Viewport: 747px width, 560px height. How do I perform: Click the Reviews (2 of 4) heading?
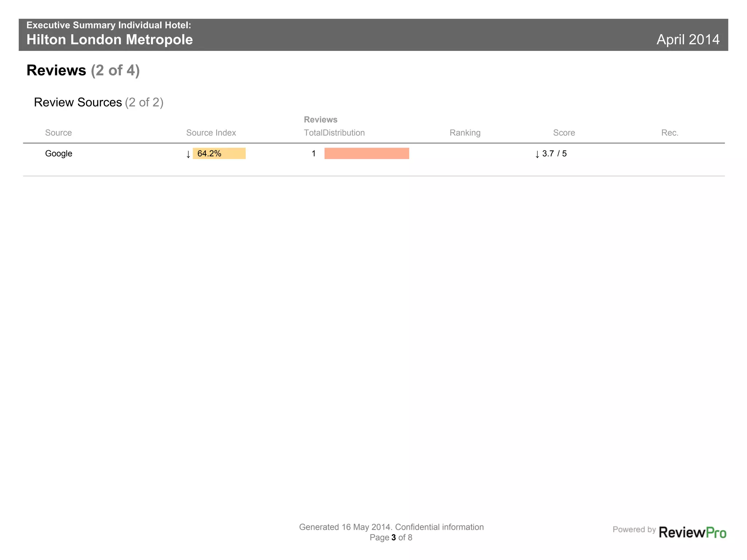pos(83,70)
